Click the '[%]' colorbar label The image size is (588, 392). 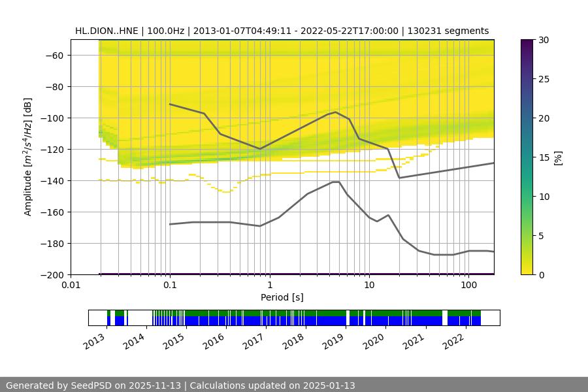[x=558, y=157]
